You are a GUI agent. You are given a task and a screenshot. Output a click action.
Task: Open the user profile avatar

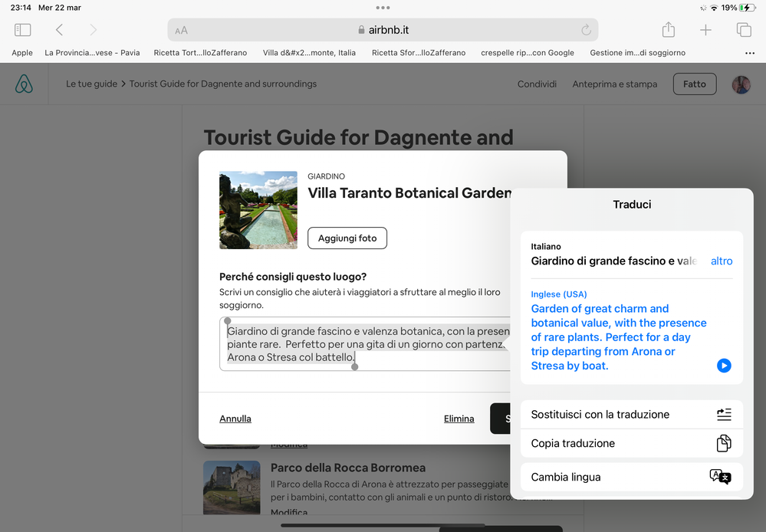click(741, 84)
